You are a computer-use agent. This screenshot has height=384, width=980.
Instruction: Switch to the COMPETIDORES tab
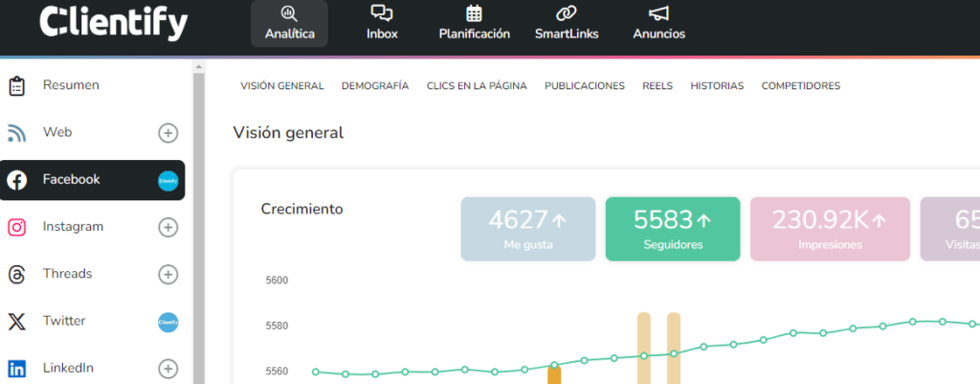point(801,86)
